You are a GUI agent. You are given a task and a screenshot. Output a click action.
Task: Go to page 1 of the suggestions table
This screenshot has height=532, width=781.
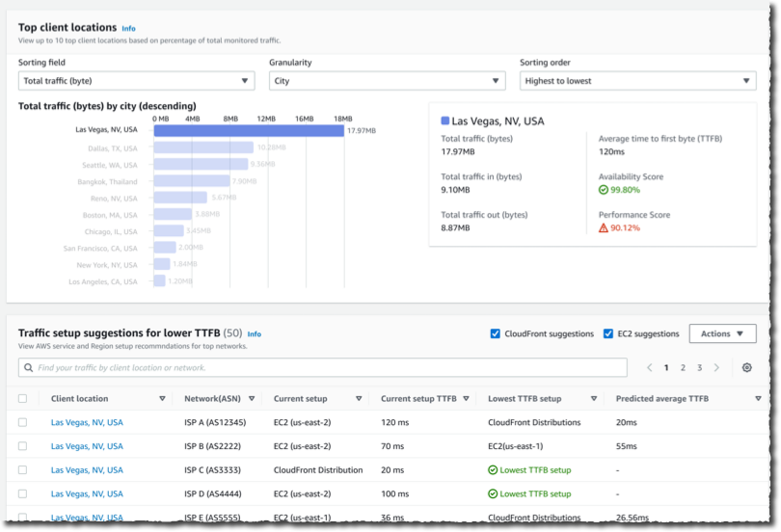click(x=666, y=368)
